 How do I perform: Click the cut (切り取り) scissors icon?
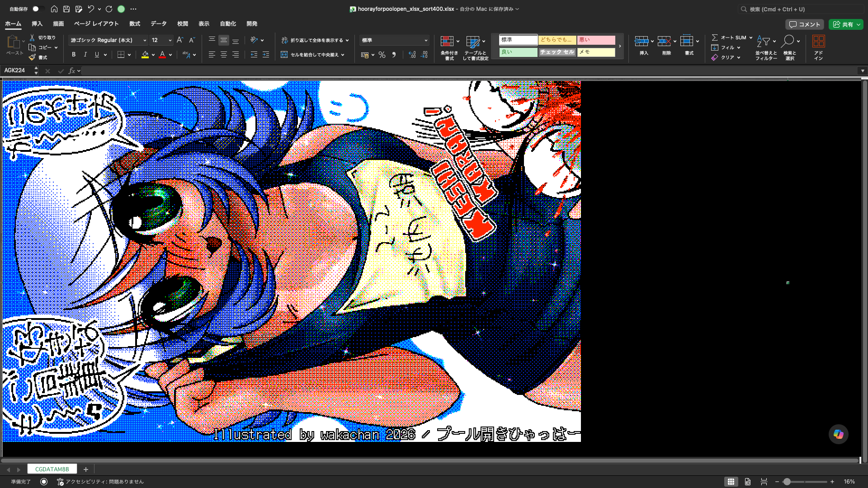pyautogui.click(x=32, y=38)
